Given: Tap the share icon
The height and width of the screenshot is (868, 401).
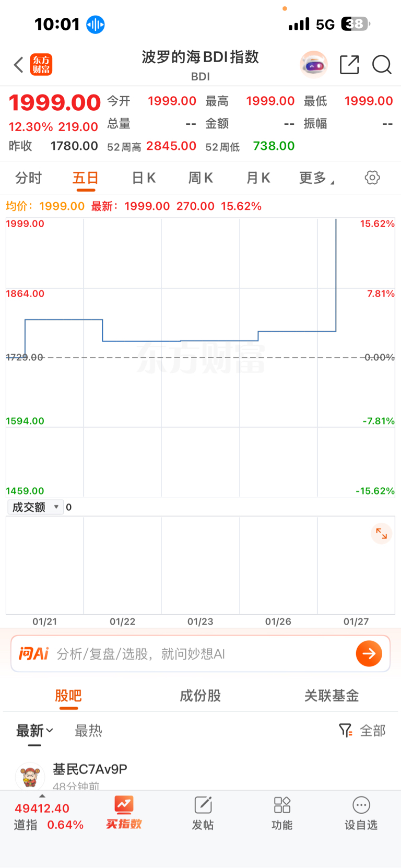Looking at the screenshot, I should click(349, 65).
